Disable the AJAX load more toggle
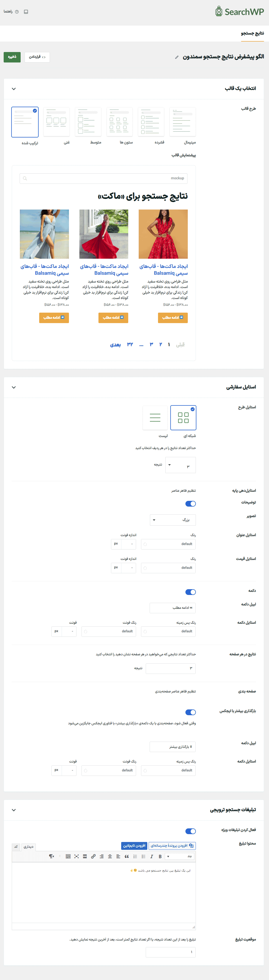Image resolution: width=269 pixels, height=980 pixels. (x=190, y=712)
